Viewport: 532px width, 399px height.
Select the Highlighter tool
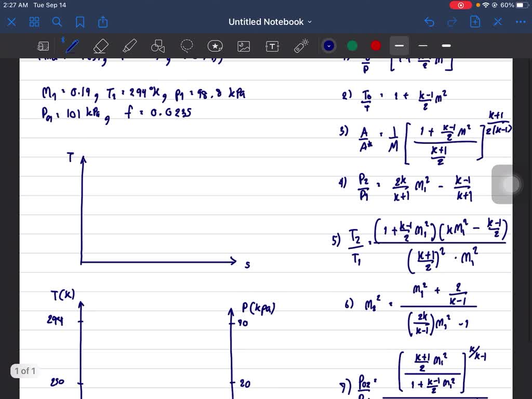(129, 46)
